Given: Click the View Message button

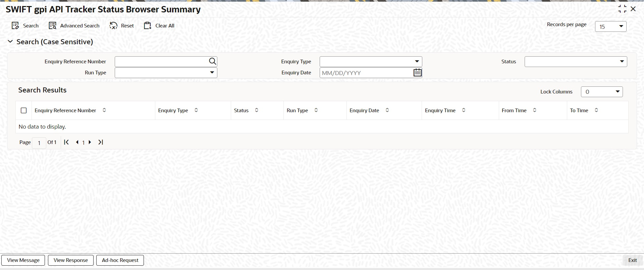Looking at the screenshot, I should click(23, 260).
